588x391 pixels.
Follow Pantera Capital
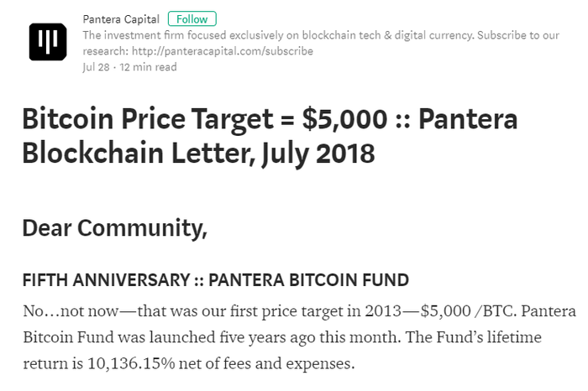point(192,18)
